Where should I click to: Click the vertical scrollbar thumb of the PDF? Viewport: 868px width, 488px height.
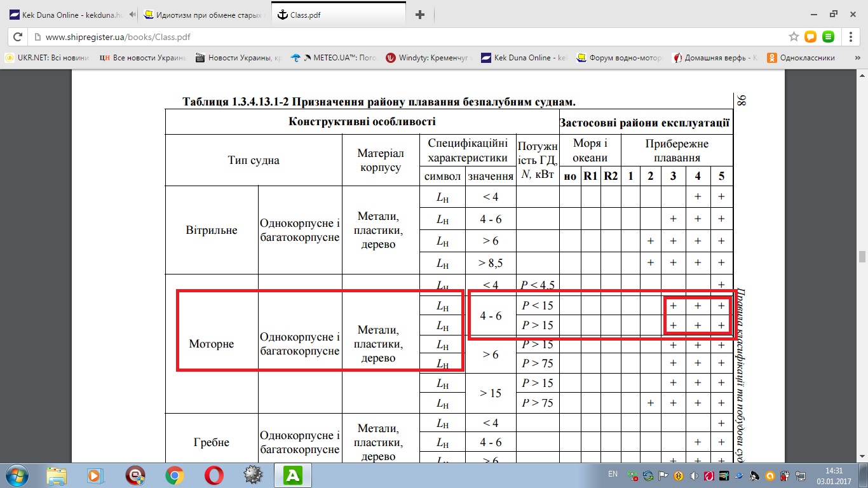coord(863,257)
